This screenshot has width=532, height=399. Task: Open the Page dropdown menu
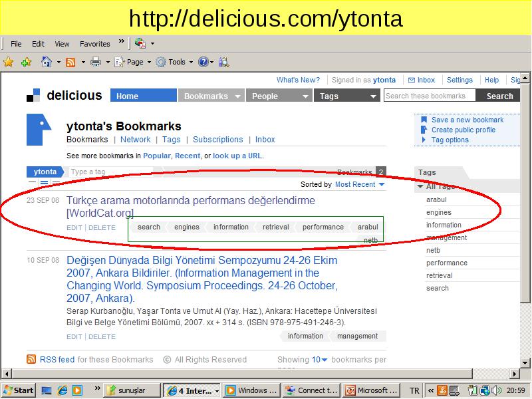(133, 62)
